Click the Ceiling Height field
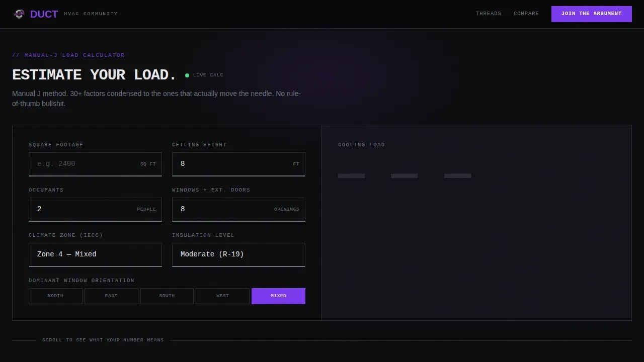The image size is (644, 362). tap(238, 164)
